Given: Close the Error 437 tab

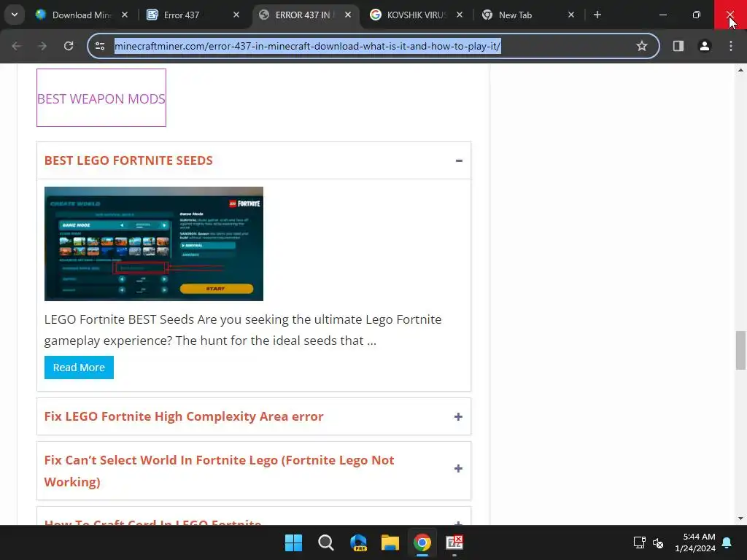Looking at the screenshot, I should click(236, 15).
